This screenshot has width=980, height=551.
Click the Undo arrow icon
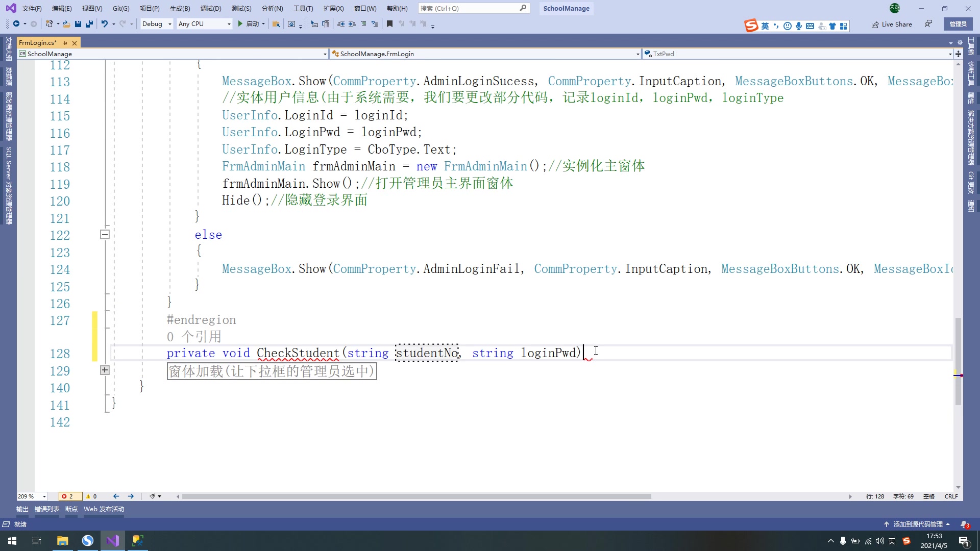104,24
